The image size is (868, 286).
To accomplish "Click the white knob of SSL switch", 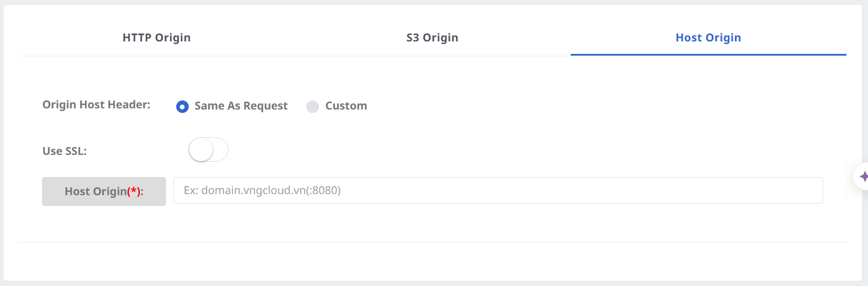I will click(201, 150).
